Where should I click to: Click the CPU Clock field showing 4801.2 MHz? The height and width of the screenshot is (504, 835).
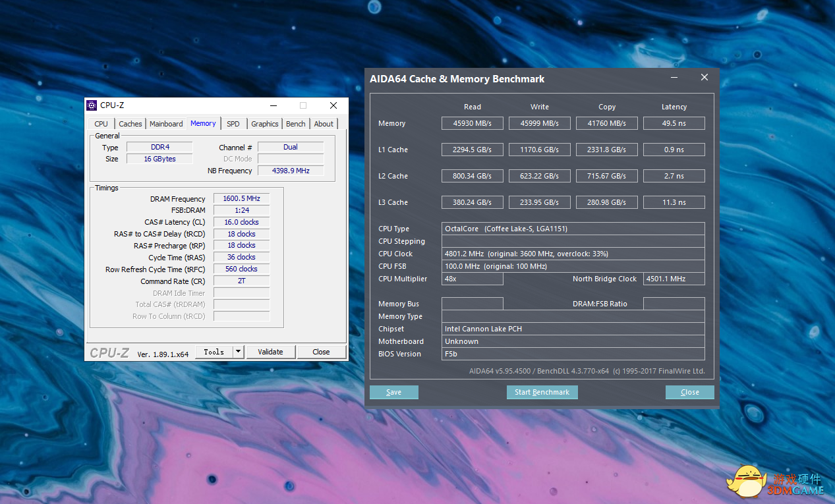point(573,254)
